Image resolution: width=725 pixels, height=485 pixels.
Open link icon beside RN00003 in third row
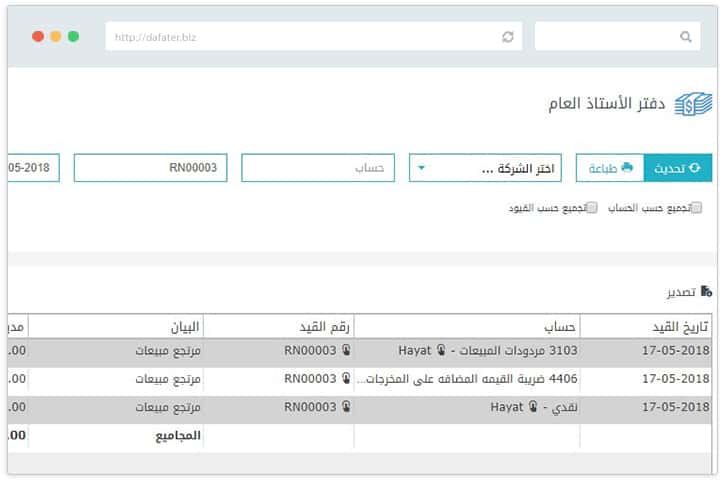346,407
